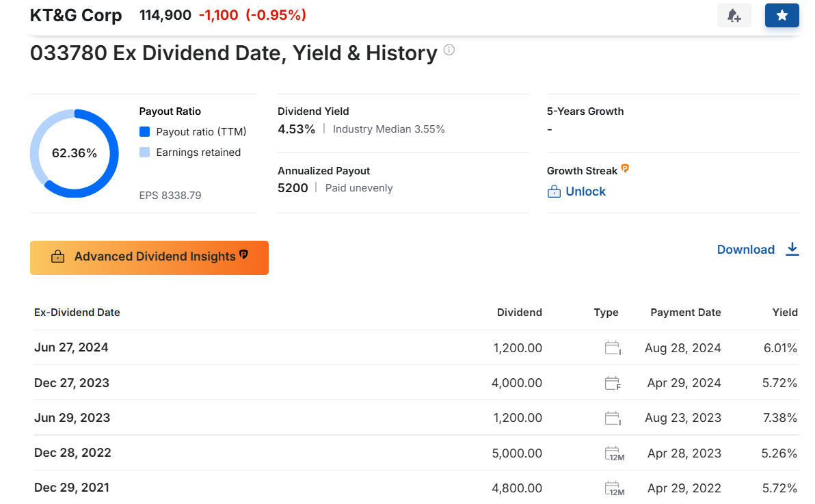Select the Jun 29, 2023 ex-dividend date
This screenshot has height=504, width=815.
72,418
